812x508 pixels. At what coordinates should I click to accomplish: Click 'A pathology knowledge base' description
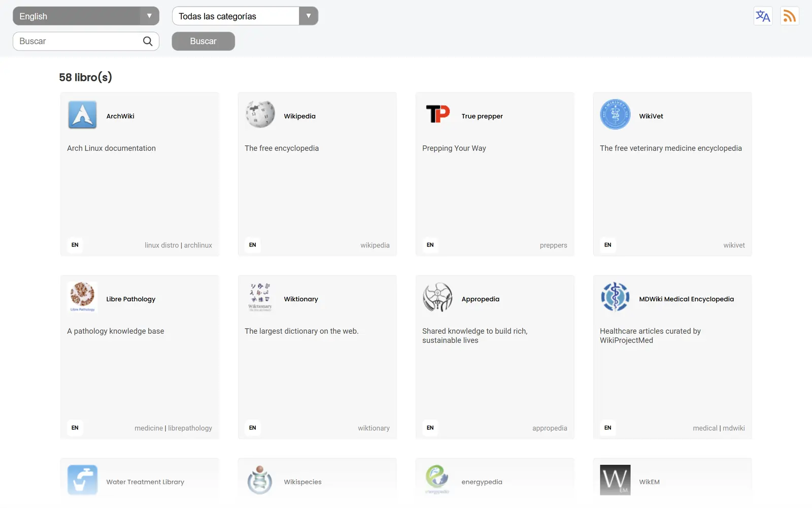tap(116, 331)
